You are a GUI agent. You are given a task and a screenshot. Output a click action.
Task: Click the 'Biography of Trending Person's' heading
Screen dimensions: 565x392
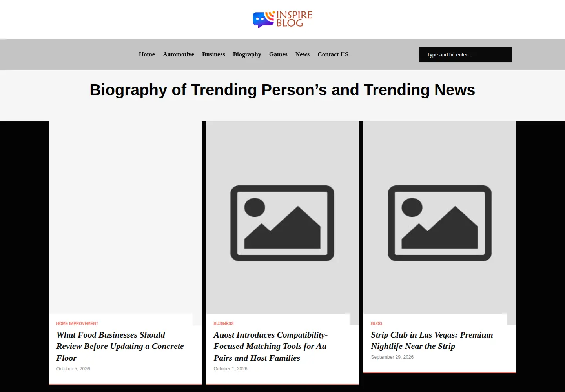tap(282, 90)
